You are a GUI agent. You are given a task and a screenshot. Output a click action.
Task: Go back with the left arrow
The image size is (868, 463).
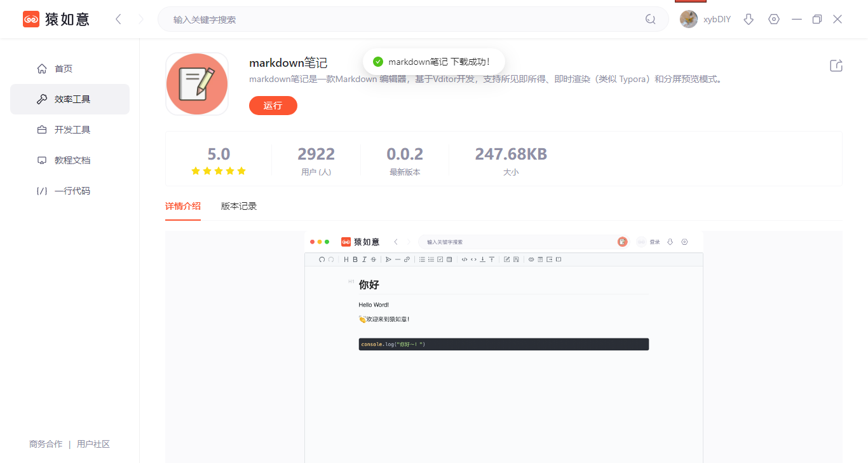coord(118,19)
